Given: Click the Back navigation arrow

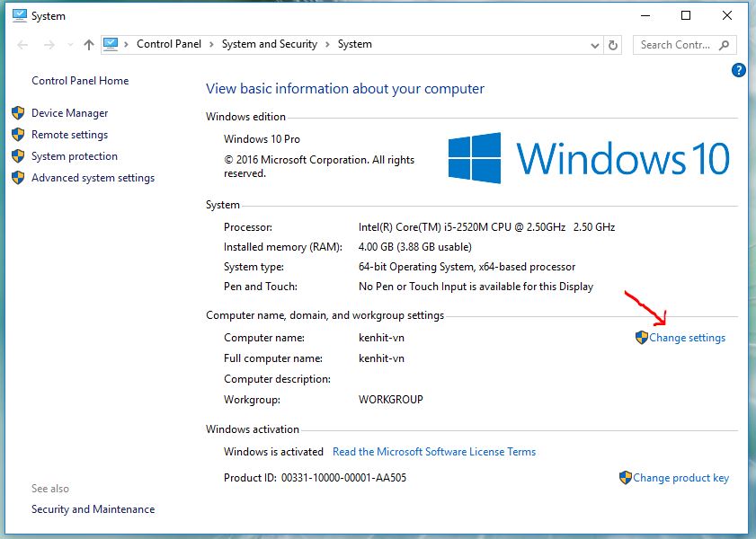Looking at the screenshot, I should click(x=23, y=45).
